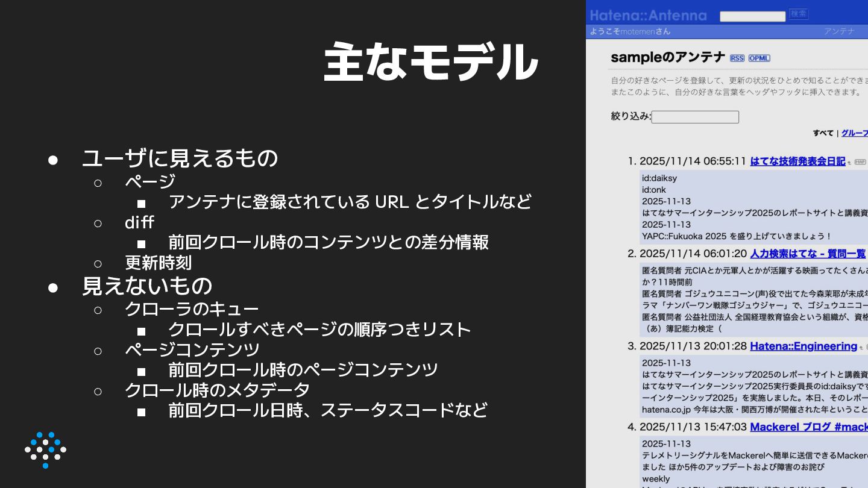Click the 更新時刻 sub-bullet
This screenshot has width=868, height=488.
158,263
